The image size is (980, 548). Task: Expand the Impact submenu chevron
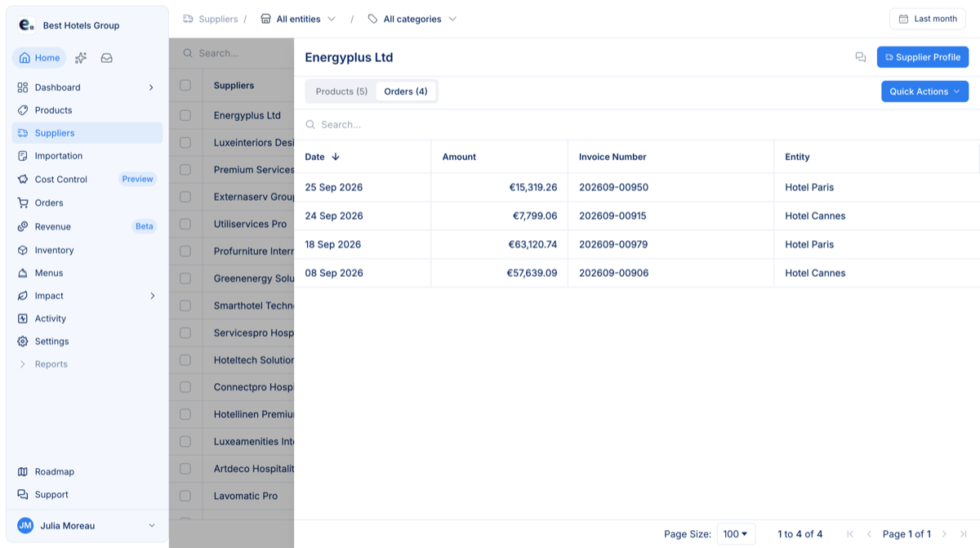point(152,296)
